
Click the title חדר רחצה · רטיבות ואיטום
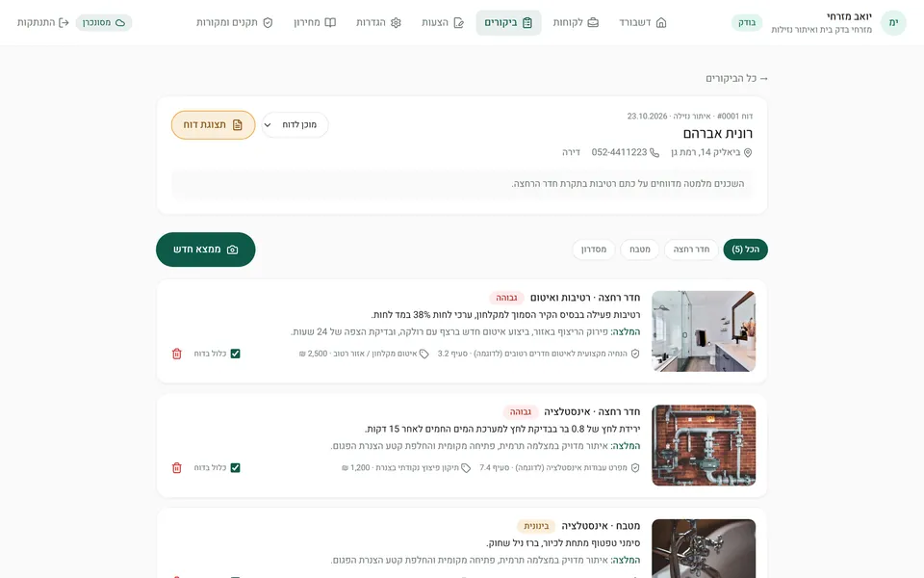point(585,298)
